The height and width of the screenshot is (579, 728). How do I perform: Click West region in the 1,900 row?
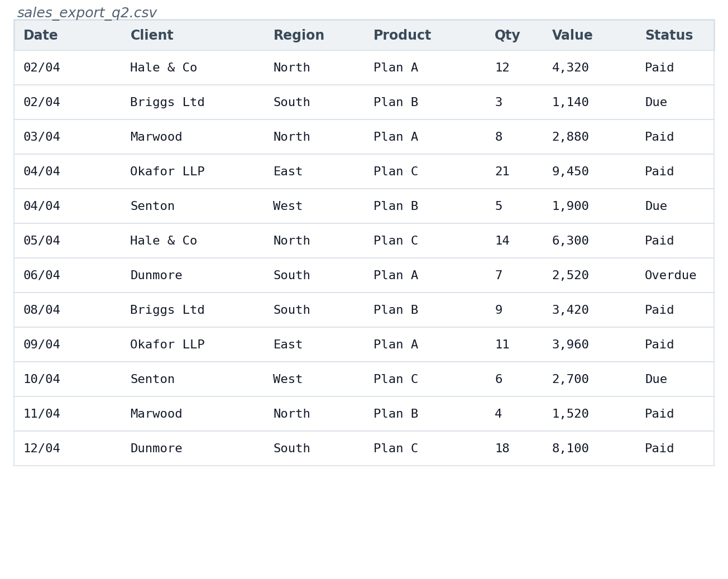(x=288, y=207)
